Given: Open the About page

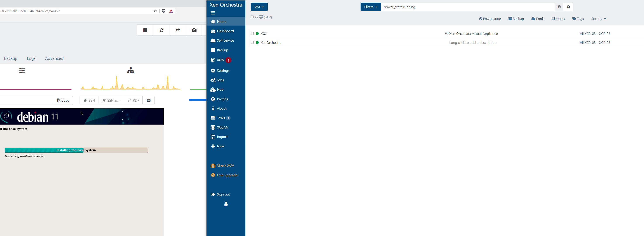Looking at the screenshot, I should click(x=226, y=109).
